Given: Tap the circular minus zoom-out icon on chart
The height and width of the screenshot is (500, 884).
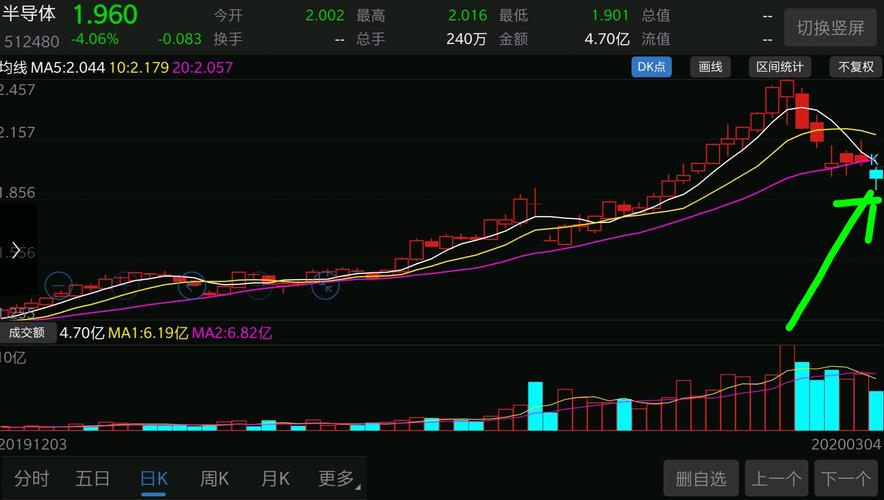Looking at the screenshot, I should click(59, 286).
